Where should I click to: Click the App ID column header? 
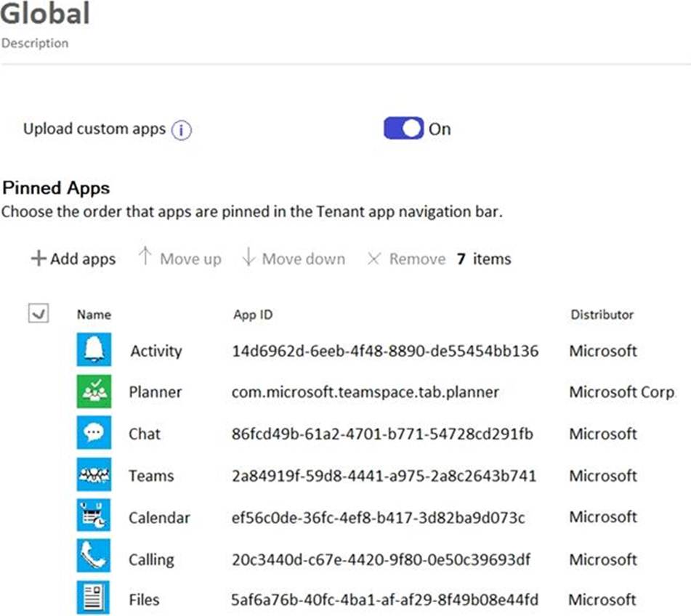pos(252,315)
